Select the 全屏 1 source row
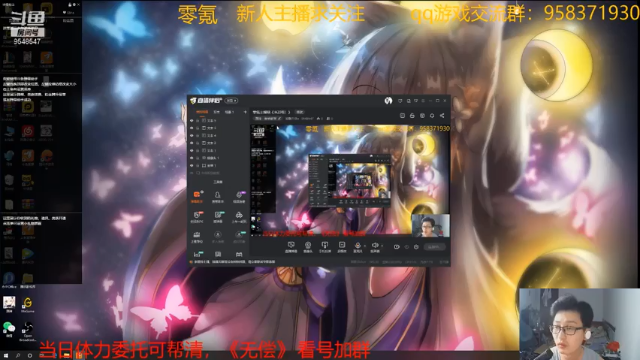Viewport: 640px width, 360px height. [218, 165]
